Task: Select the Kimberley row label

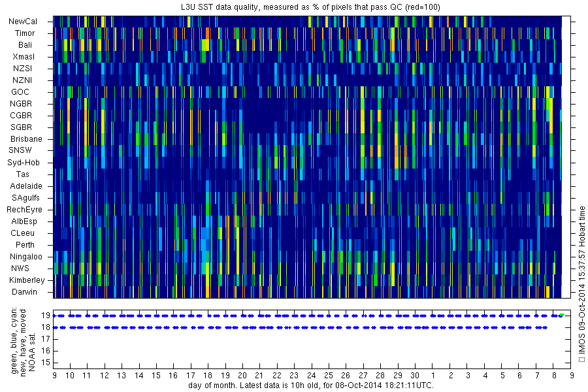Action: pos(27,280)
